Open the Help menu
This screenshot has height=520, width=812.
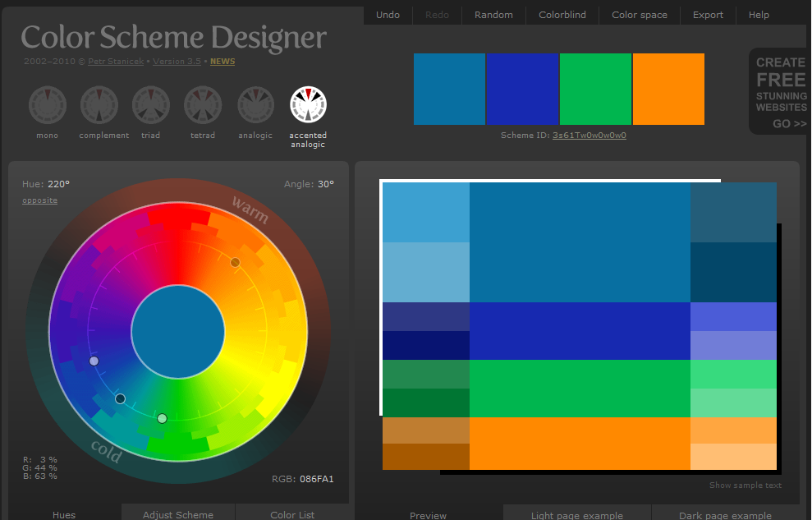759,15
